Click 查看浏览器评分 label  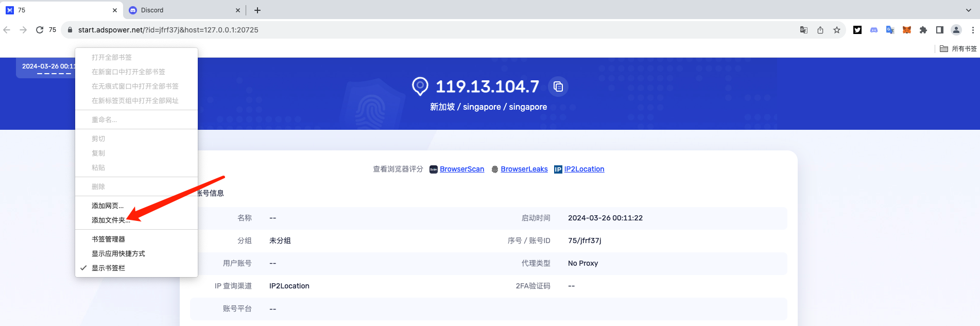398,169
